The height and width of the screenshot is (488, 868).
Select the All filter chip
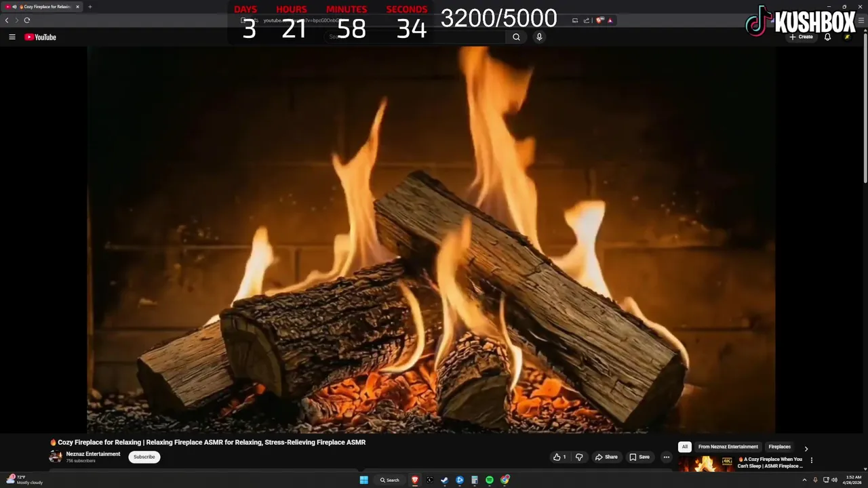coord(685,447)
